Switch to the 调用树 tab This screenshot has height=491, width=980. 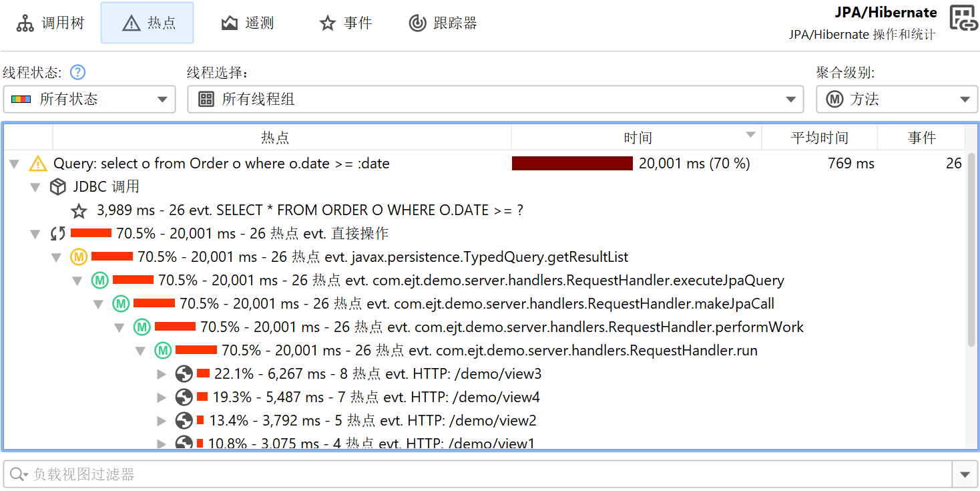[x=51, y=23]
